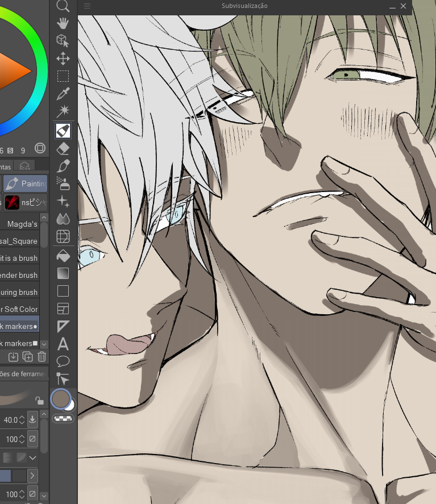Adjust the bottom 100 value stepper
Viewport: 436px width, 504px height.
22,494
